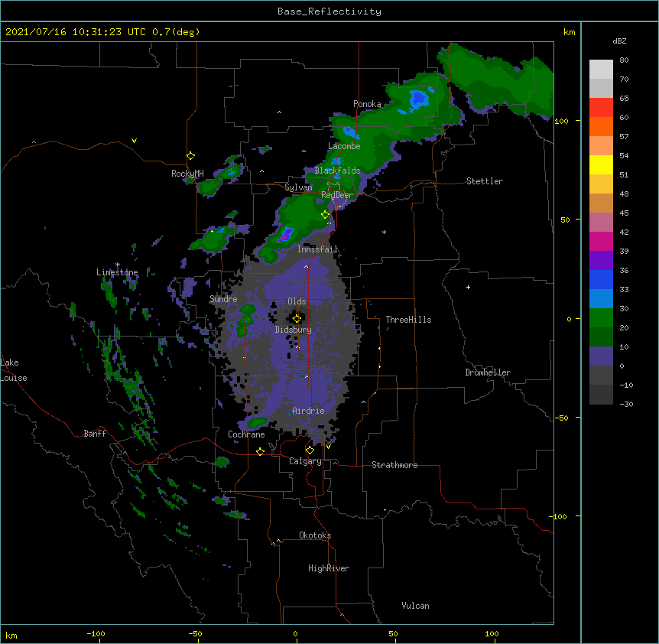Click the Lacombe city label
Image resolution: width=659 pixels, height=644 pixels.
[344, 146]
